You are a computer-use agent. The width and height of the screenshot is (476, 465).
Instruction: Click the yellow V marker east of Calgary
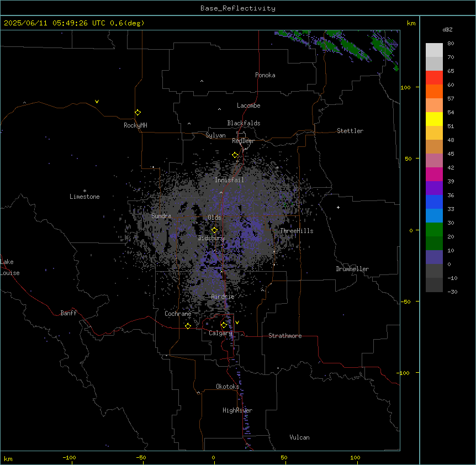237,323
